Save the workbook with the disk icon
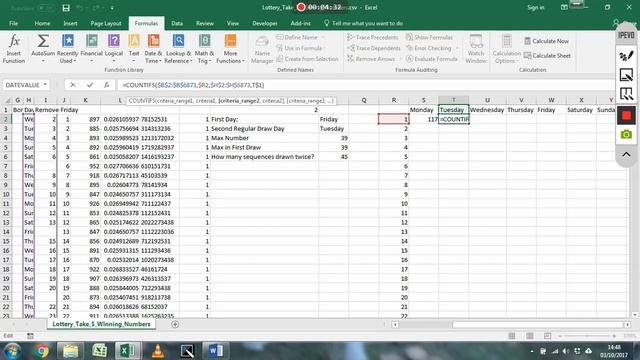Viewport: 640px width, 360px height. pos(66,8)
